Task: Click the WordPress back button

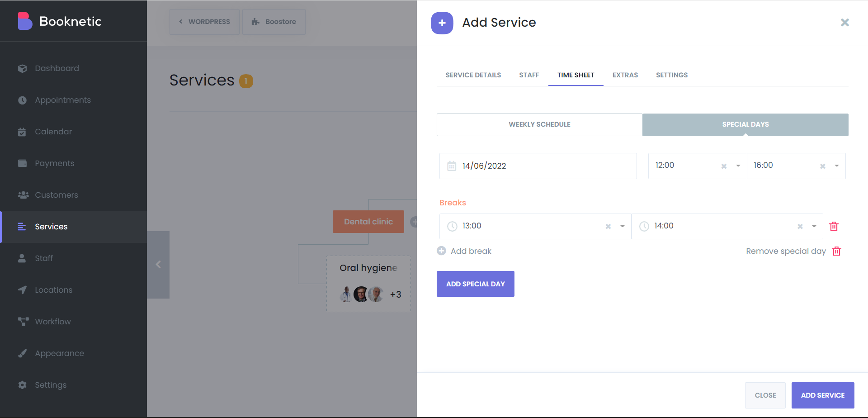Action: point(204,22)
